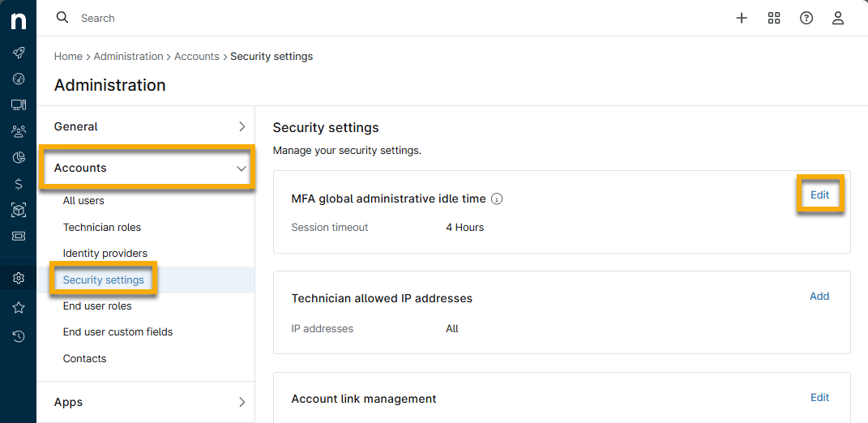Viewport: 868px width, 423px height.
Task: Click the ticket icon in sidebar
Action: pyautogui.click(x=18, y=236)
